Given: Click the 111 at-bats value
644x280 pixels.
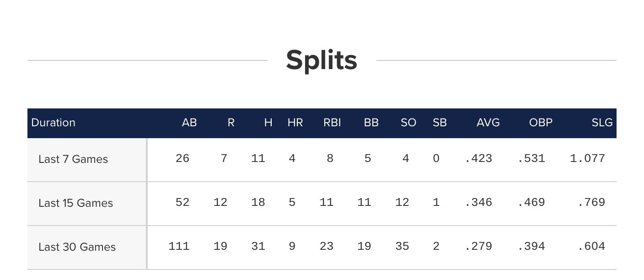Looking at the screenshot, I should pyautogui.click(x=179, y=246).
